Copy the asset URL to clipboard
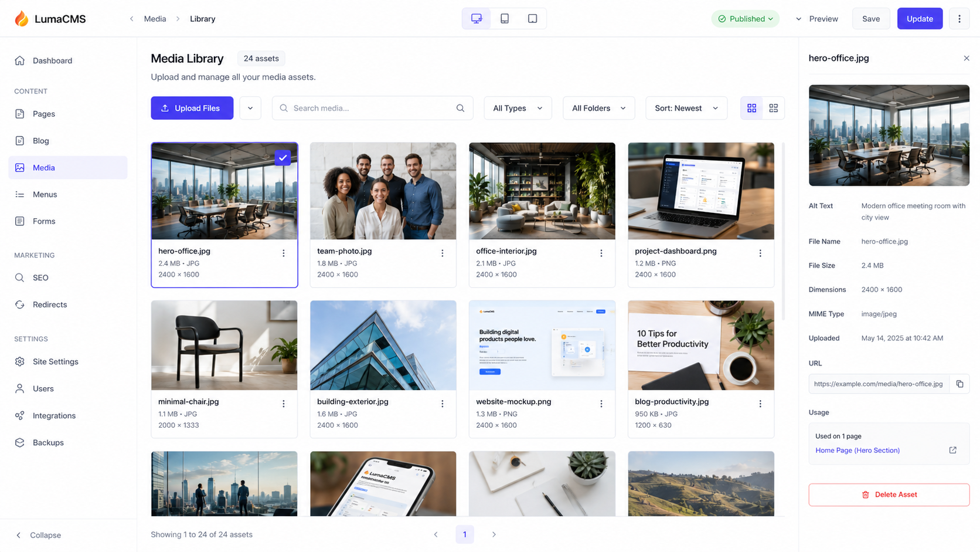Screen dimensions: 980x552 [x=959, y=384]
